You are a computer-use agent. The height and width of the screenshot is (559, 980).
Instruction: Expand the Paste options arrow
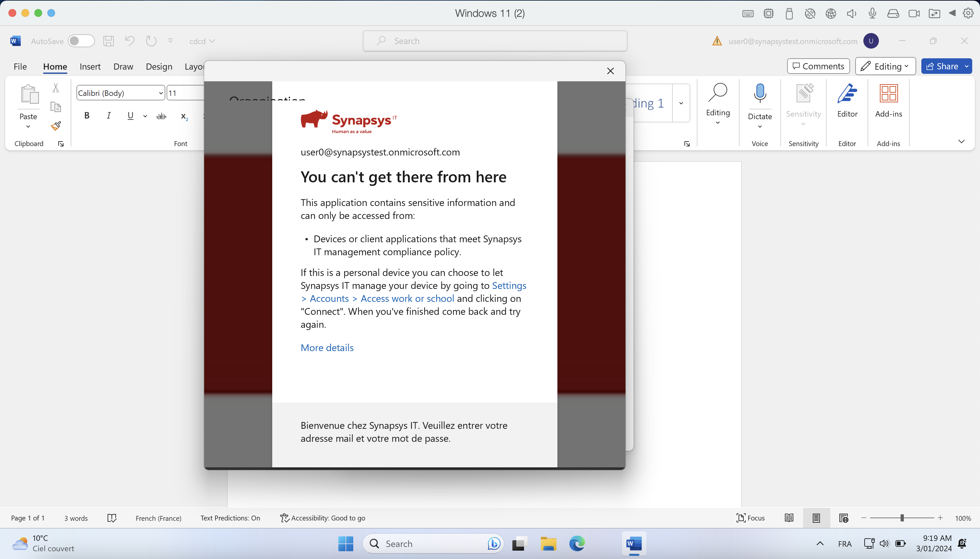click(x=28, y=127)
